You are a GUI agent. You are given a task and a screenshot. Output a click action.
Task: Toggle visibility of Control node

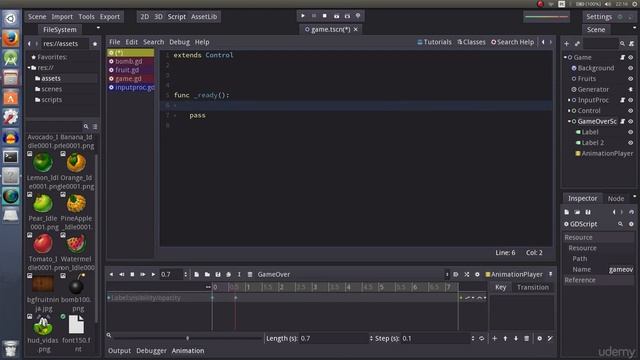pyautogui.click(x=631, y=111)
